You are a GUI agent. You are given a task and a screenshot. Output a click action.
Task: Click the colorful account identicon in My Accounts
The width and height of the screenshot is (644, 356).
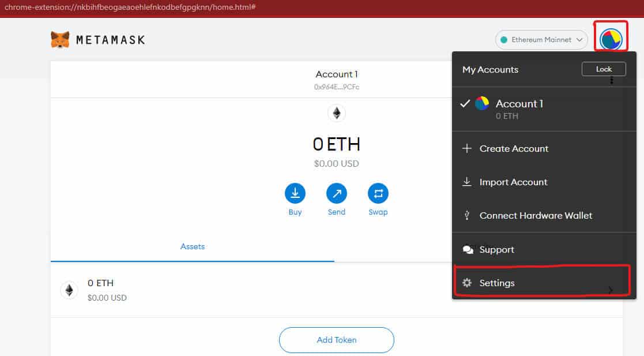483,103
